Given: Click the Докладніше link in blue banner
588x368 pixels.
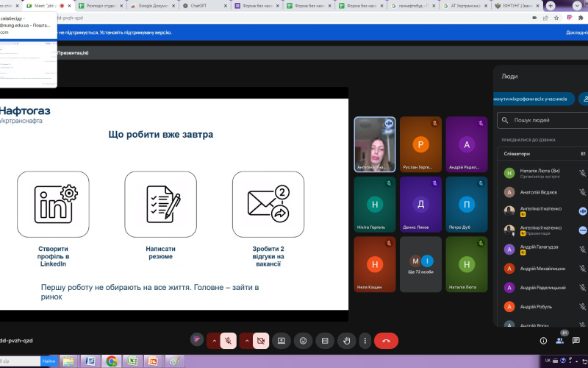Looking at the screenshot, I should tap(577, 32).
